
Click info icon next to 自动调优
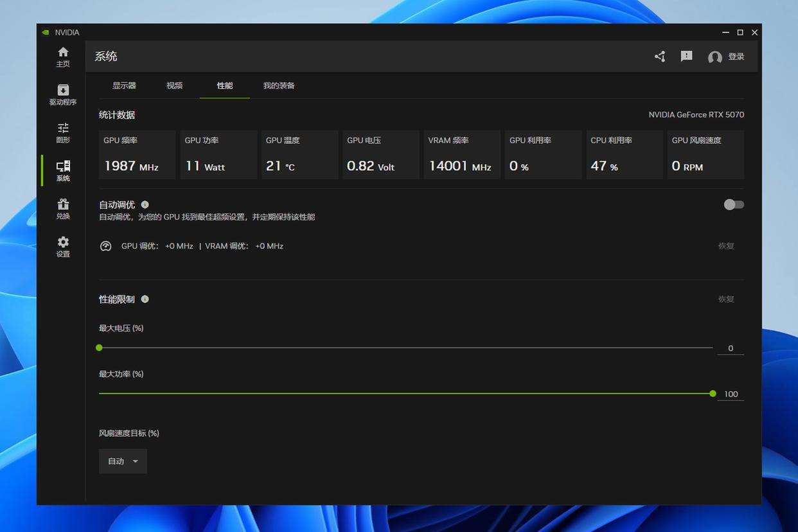(x=145, y=204)
